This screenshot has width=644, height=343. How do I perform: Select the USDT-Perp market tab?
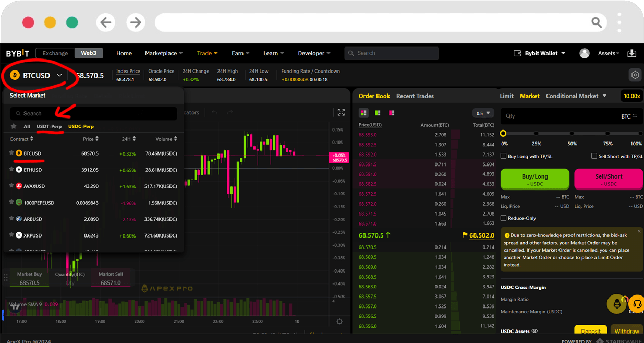(49, 126)
